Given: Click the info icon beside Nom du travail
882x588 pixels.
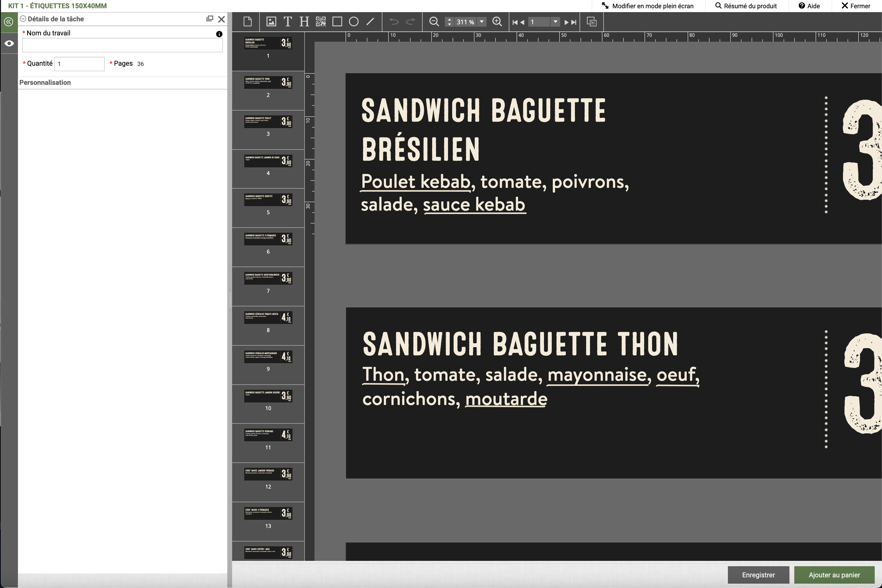Looking at the screenshot, I should 219,34.
